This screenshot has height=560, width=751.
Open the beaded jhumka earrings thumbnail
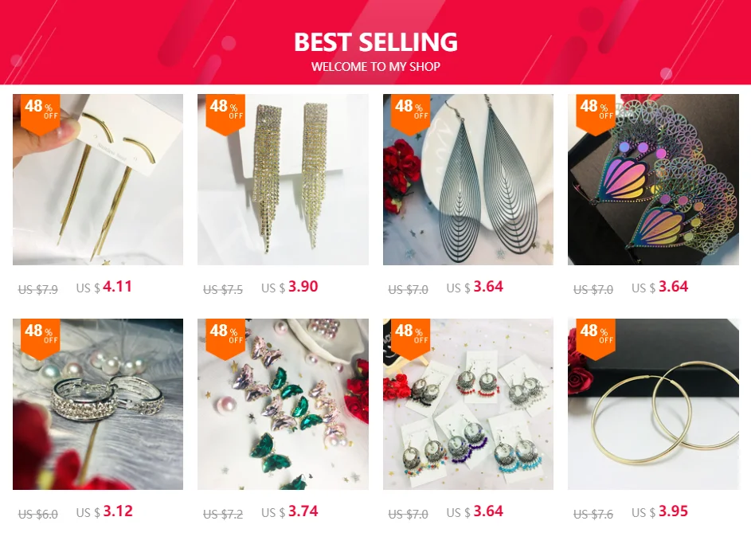click(x=468, y=404)
